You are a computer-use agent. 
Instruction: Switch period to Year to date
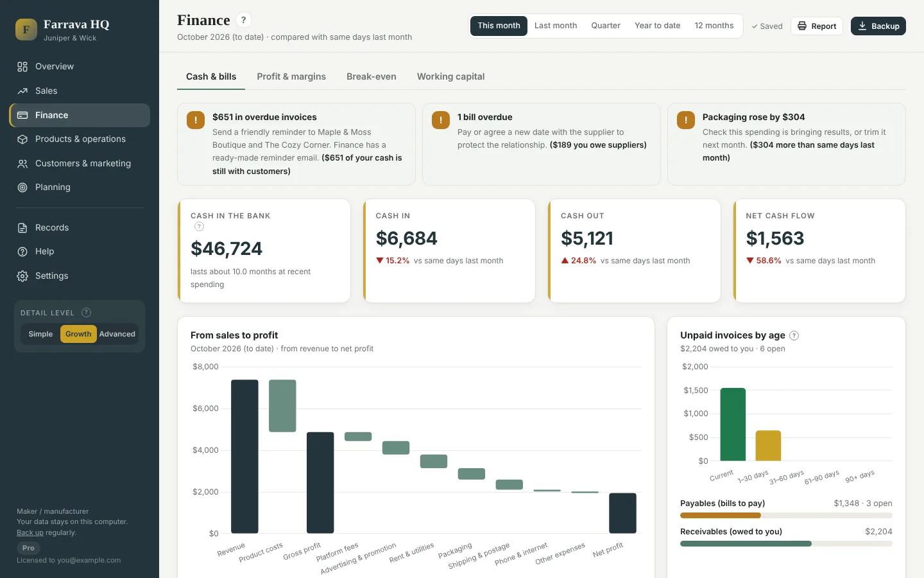(x=658, y=26)
